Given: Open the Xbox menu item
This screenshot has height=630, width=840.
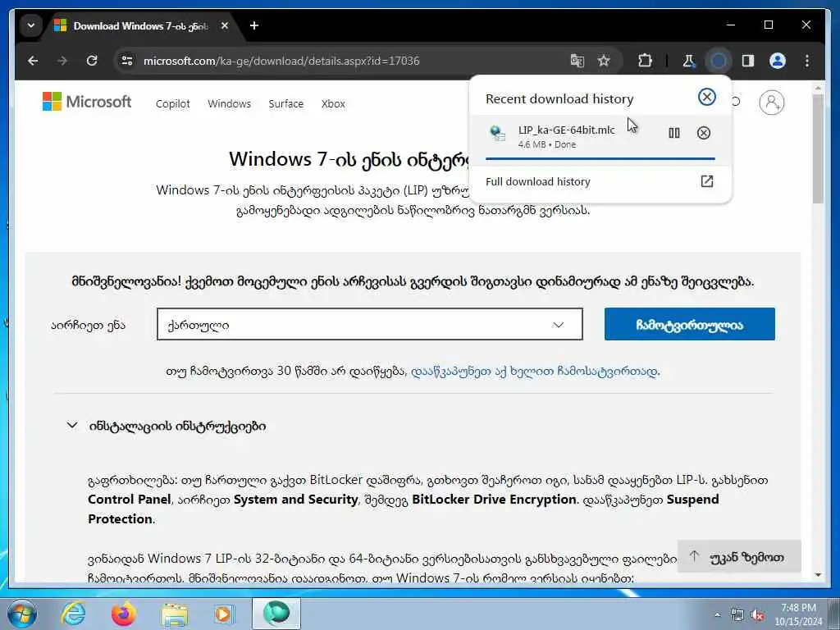Looking at the screenshot, I should coord(333,104).
